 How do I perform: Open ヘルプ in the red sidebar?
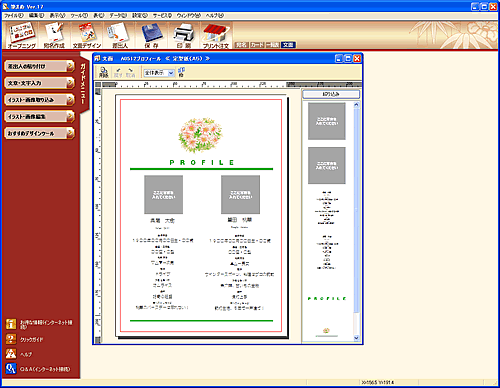(x=19, y=354)
